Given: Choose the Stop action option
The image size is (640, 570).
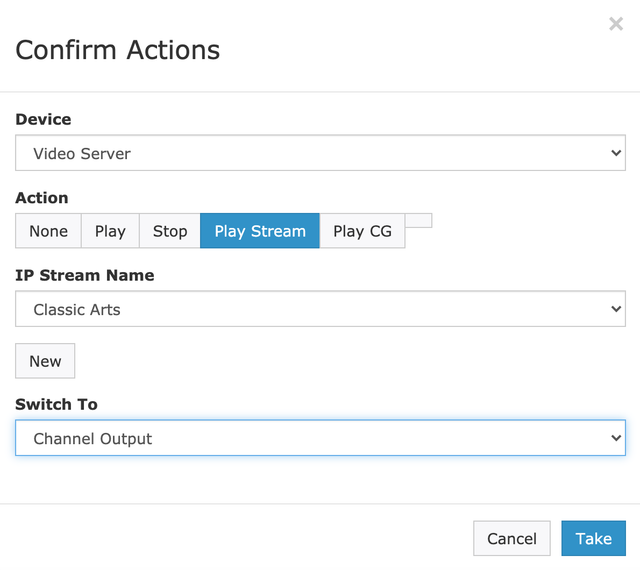Looking at the screenshot, I should pos(170,231).
